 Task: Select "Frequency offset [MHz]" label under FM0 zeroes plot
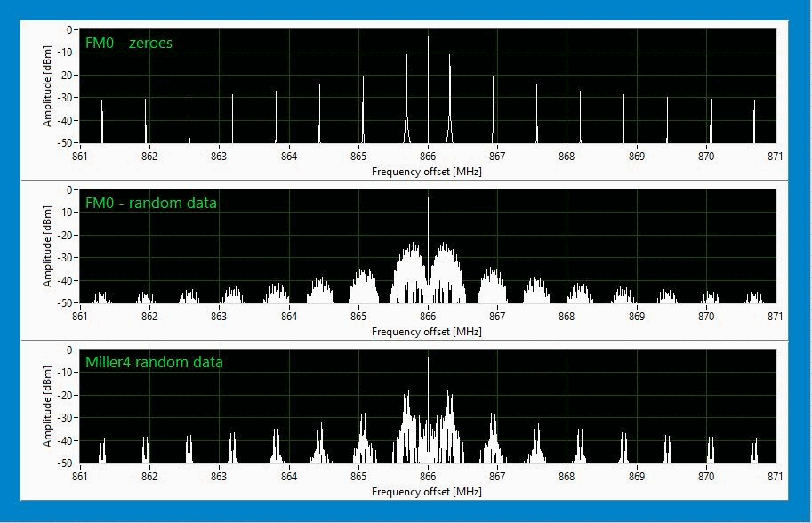tap(427, 172)
